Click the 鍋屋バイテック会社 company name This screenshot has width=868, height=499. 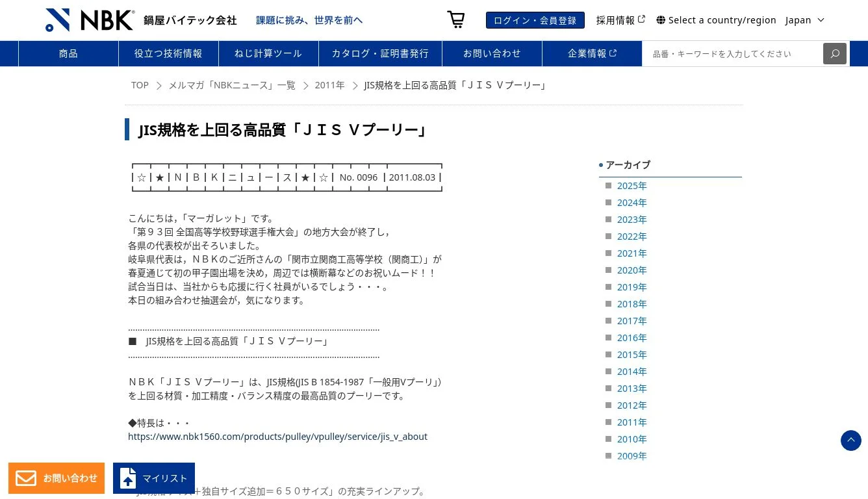tap(190, 20)
